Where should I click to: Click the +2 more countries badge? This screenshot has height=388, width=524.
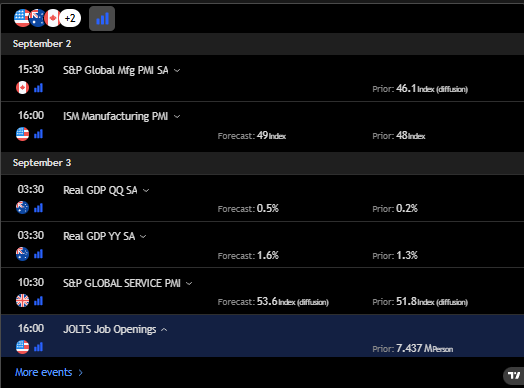70,18
